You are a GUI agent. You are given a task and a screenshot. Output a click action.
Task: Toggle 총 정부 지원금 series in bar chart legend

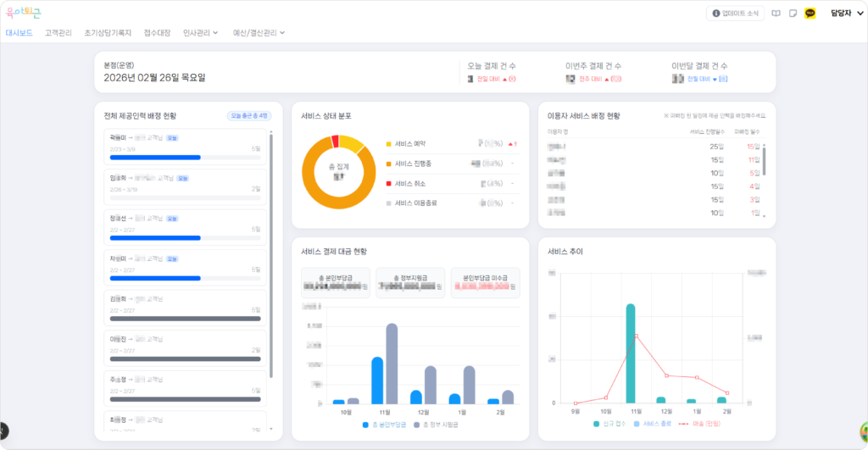436,425
